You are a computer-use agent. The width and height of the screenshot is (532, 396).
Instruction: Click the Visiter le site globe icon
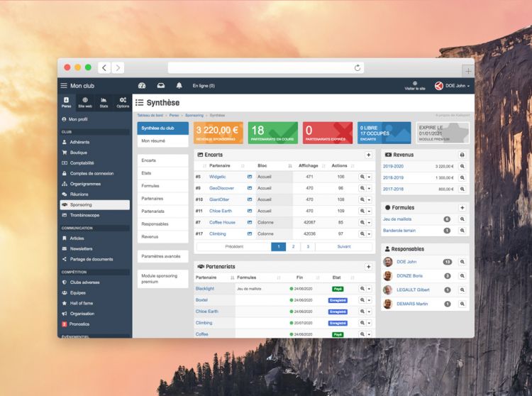tap(415, 84)
